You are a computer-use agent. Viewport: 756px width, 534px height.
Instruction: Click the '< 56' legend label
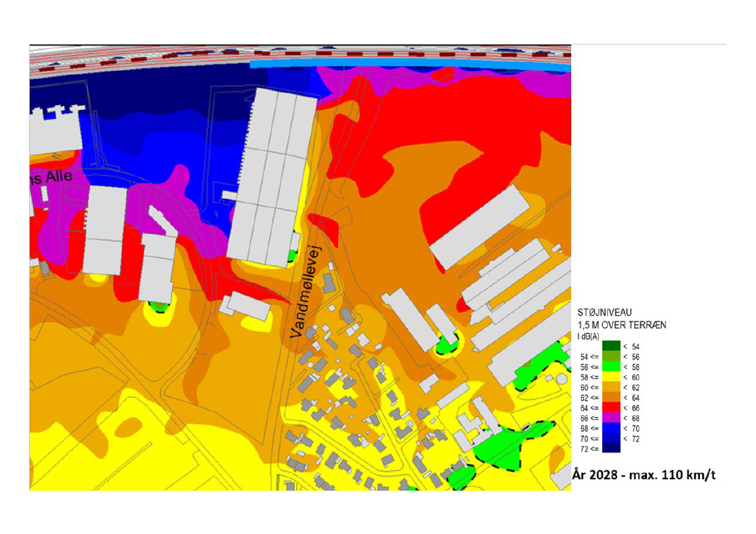click(631, 357)
